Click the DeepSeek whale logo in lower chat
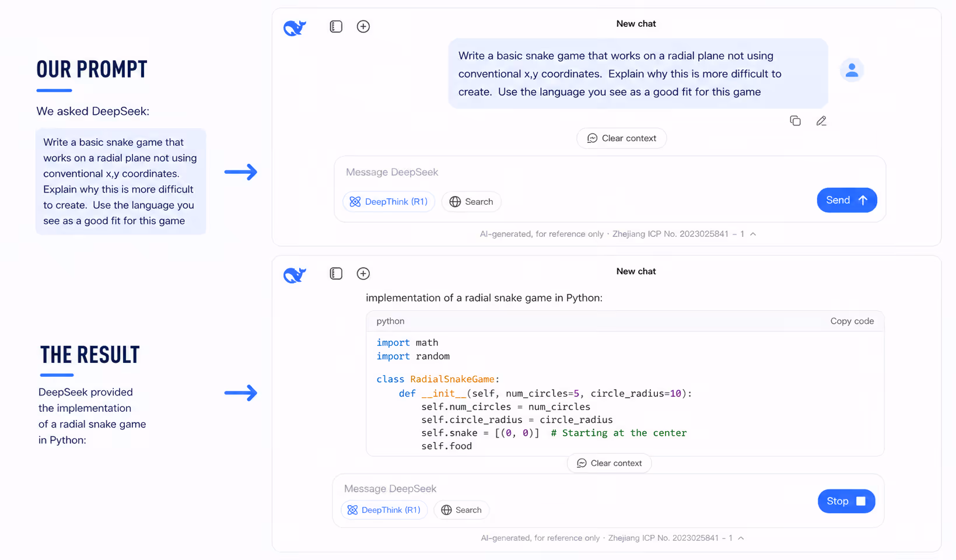Viewport: 956px width, 560px height. [295, 275]
